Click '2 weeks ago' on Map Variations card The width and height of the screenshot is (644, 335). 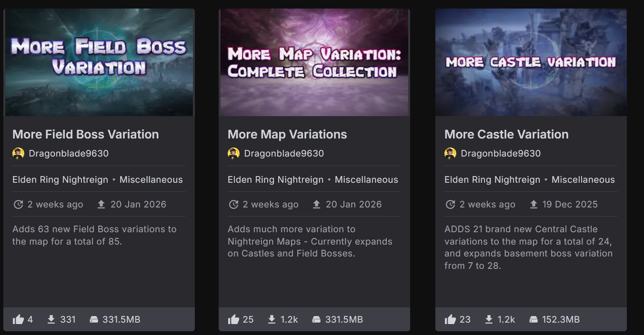click(271, 204)
